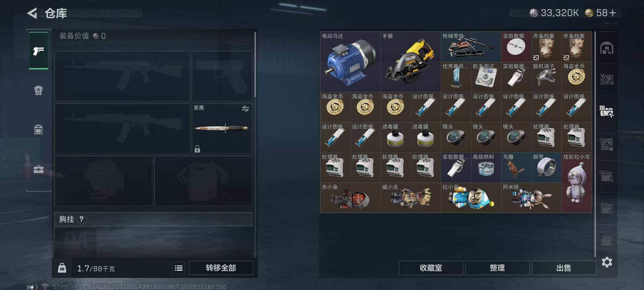This screenshot has width=644, height=290.
Task: Switch to the level V storage container icon
Action: (607, 79)
